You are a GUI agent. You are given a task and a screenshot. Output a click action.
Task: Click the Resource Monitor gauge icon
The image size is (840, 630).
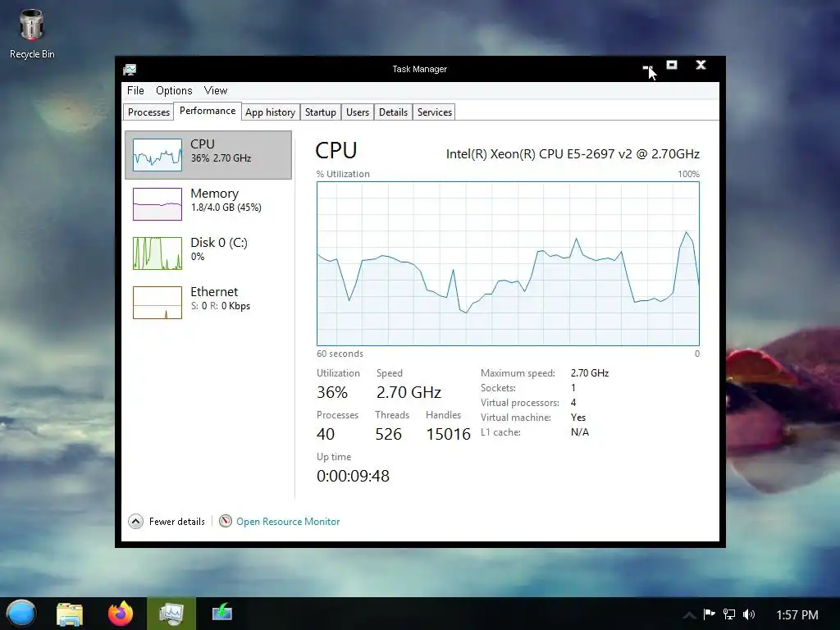[226, 521]
